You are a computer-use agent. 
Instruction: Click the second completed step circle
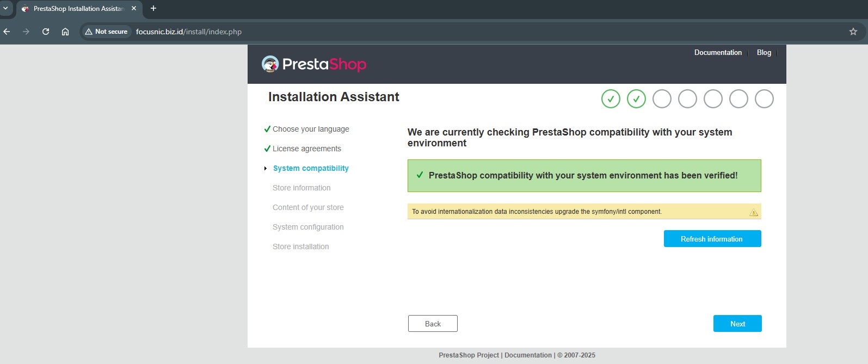[x=636, y=99]
